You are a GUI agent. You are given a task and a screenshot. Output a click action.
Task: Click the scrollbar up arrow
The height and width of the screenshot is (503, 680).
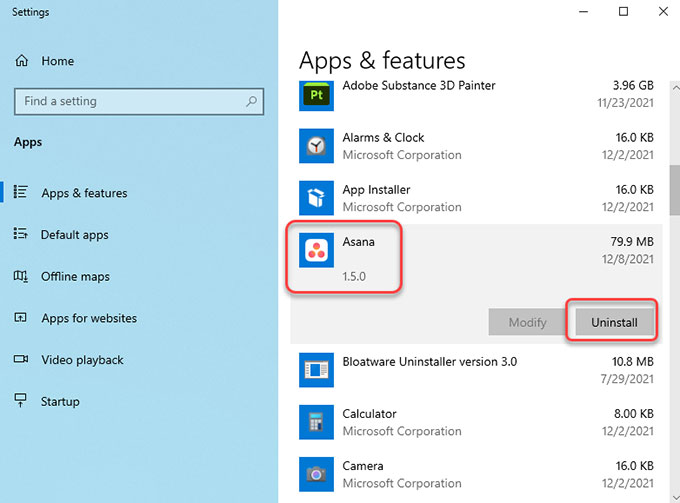(675, 88)
